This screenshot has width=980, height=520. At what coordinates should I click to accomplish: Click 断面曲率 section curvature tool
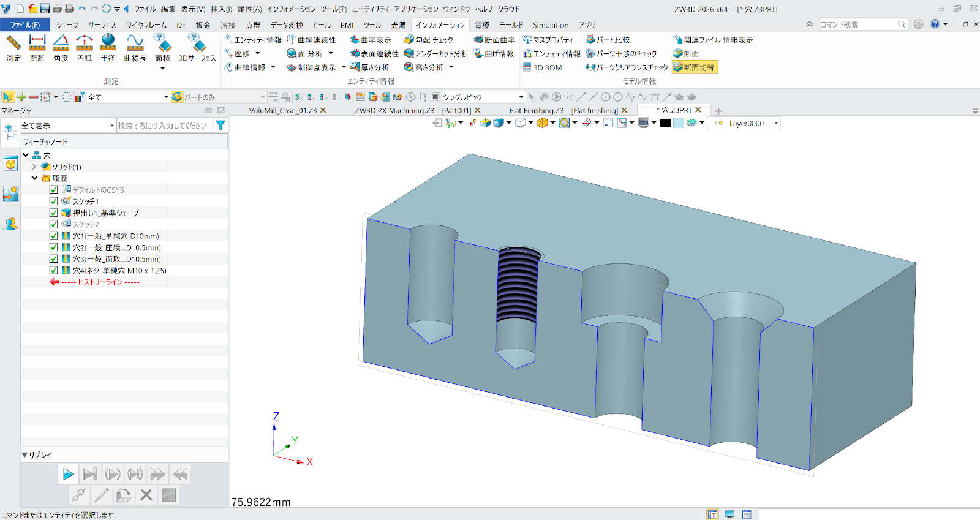pyautogui.click(x=494, y=40)
